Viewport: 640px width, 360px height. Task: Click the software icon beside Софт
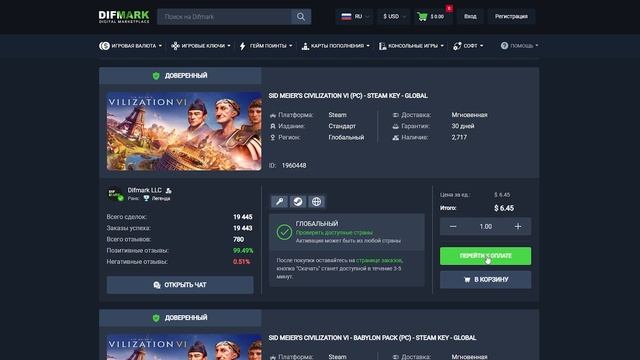point(457,46)
